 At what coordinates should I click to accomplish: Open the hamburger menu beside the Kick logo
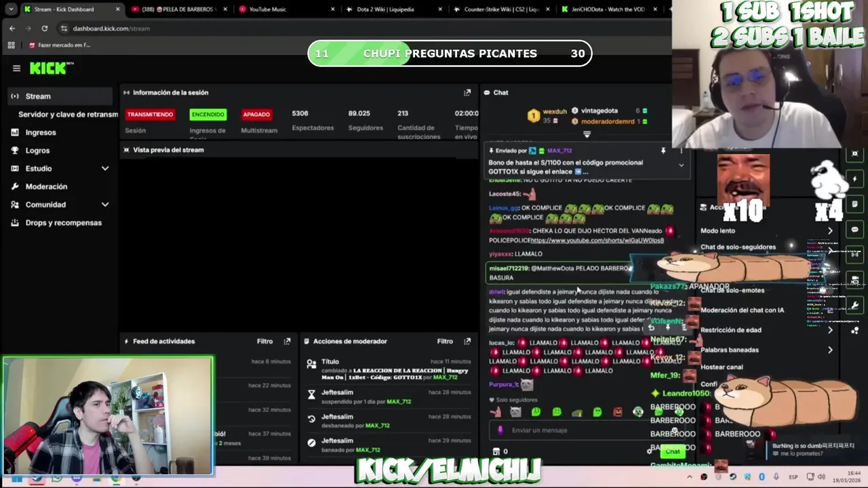(16, 68)
